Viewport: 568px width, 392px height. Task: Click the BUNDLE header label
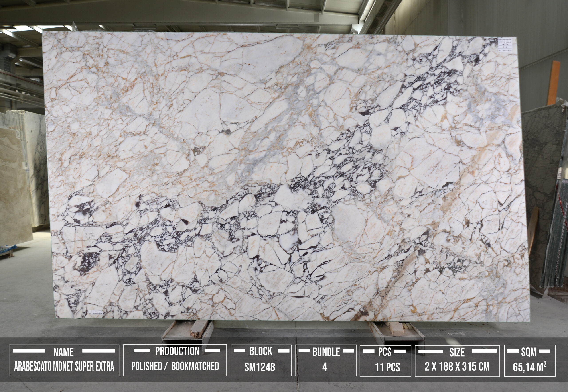[x=326, y=352]
